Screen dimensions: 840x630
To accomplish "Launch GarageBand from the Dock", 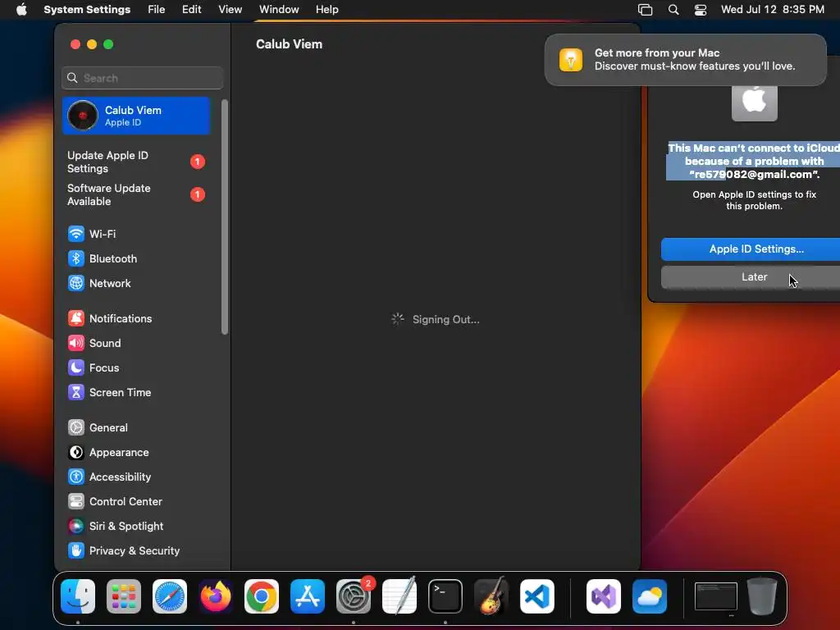I will click(x=491, y=596).
